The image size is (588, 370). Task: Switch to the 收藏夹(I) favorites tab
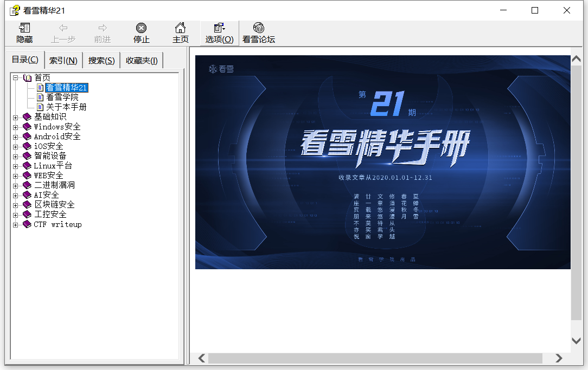tap(142, 60)
